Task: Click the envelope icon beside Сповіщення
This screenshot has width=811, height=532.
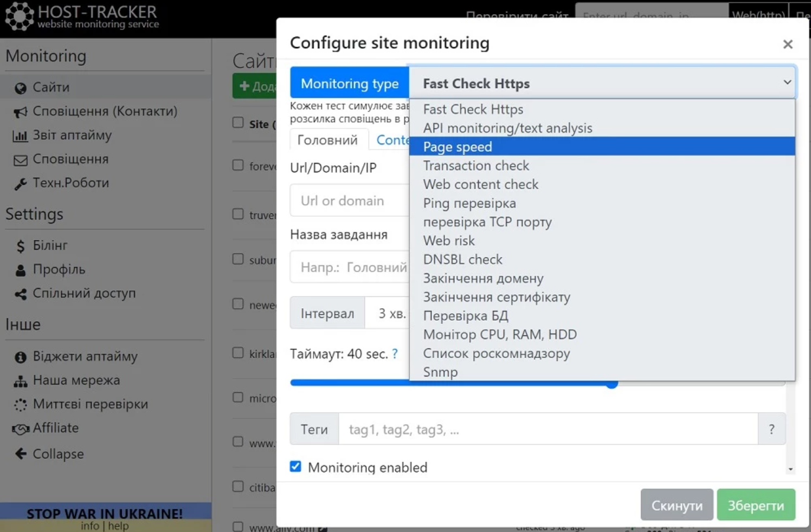Action: [21, 160]
